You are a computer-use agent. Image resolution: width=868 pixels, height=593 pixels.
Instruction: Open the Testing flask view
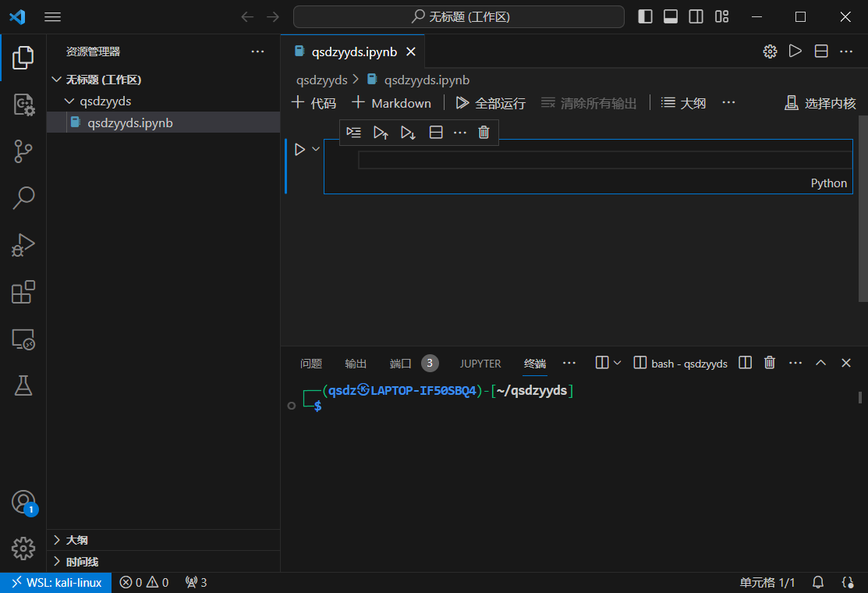click(x=23, y=385)
